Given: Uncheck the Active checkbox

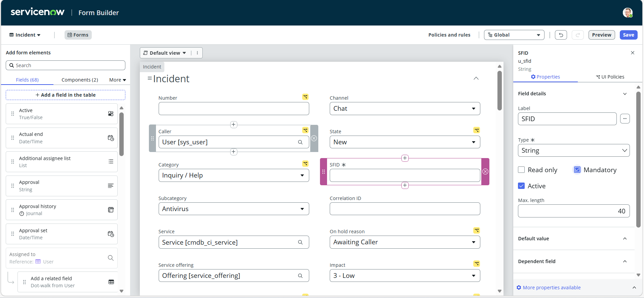Looking at the screenshot, I should (521, 186).
